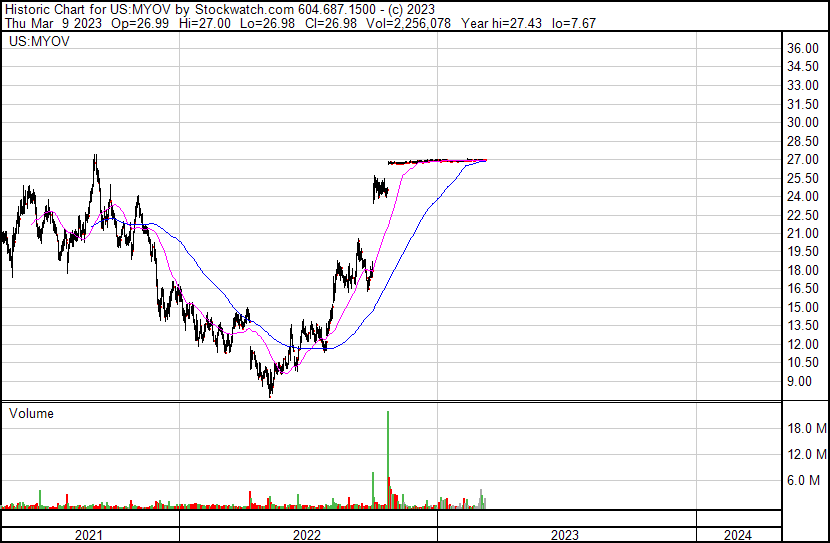Click the 18.0 M volume axis label
The image size is (830, 543).
pos(806,428)
